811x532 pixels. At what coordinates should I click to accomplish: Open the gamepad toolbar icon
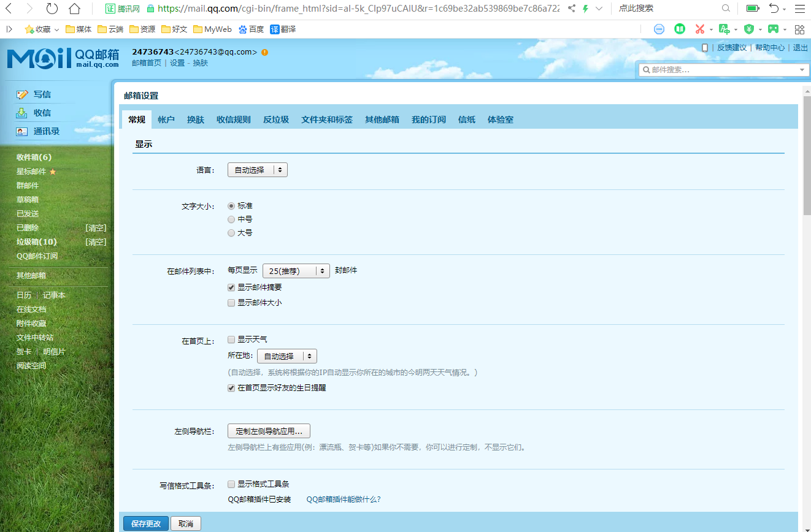point(774,29)
